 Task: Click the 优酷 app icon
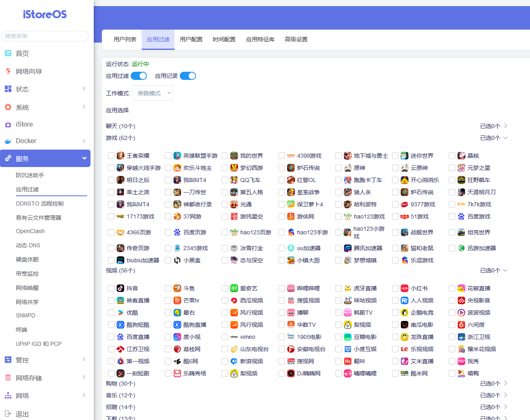click(121, 313)
